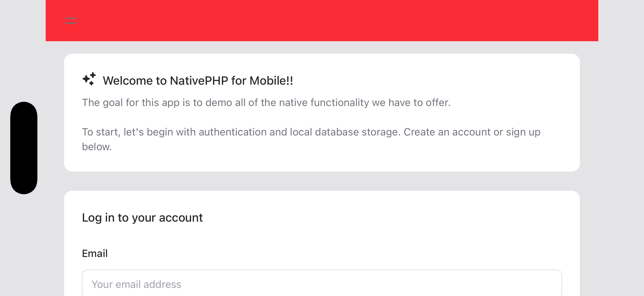Click the "Log in to your account" heading
Viewport: 644px width, 296px height.
(x=142, y=217)
